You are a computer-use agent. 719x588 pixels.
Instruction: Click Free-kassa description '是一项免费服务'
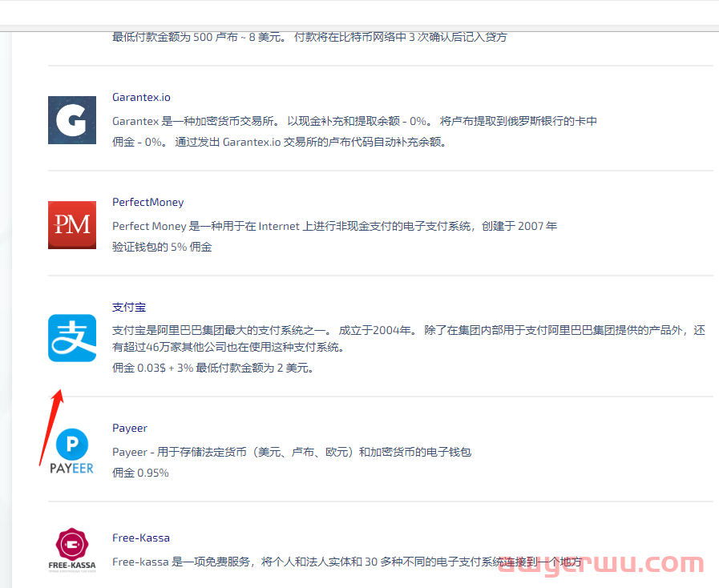pyautogui.click(x=211, y=562)
